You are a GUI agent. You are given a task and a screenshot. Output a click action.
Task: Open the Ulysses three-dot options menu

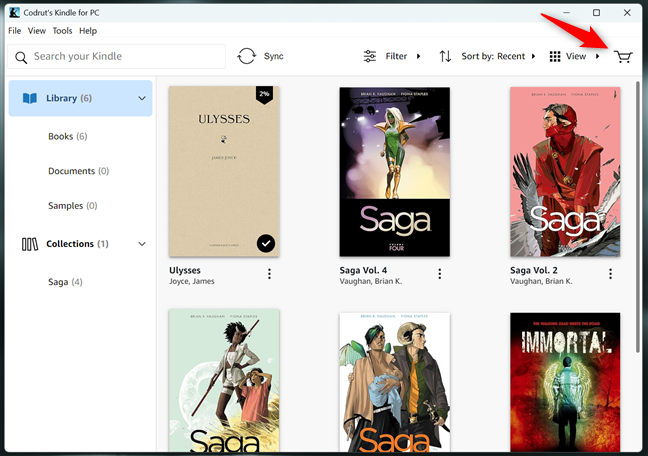(x=269, y=274)
